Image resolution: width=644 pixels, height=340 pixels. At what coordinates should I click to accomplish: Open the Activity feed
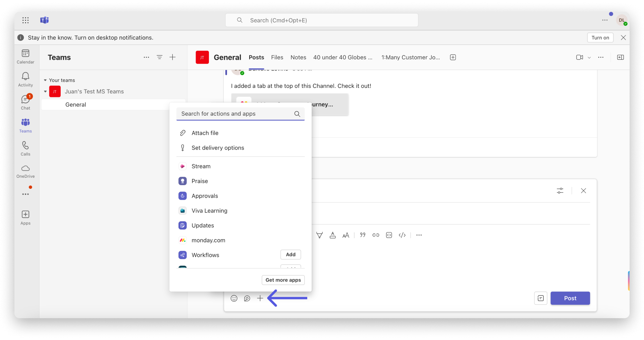(x=25, y=80)
